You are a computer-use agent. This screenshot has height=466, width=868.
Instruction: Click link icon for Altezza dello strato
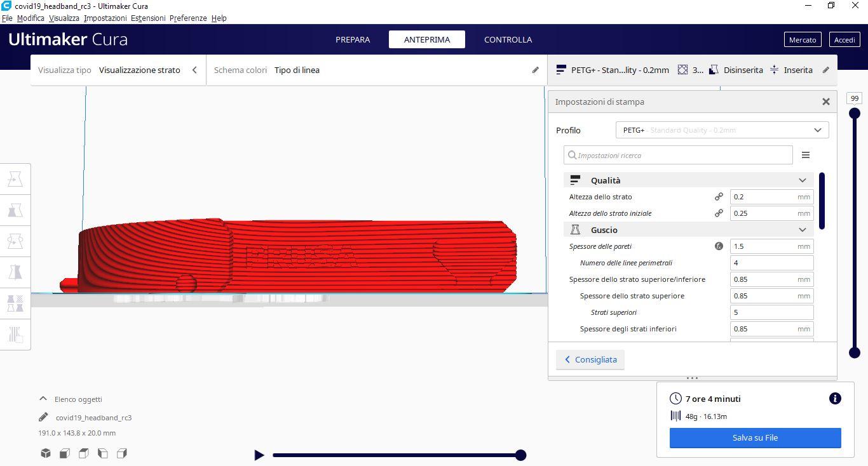[719, 197]
